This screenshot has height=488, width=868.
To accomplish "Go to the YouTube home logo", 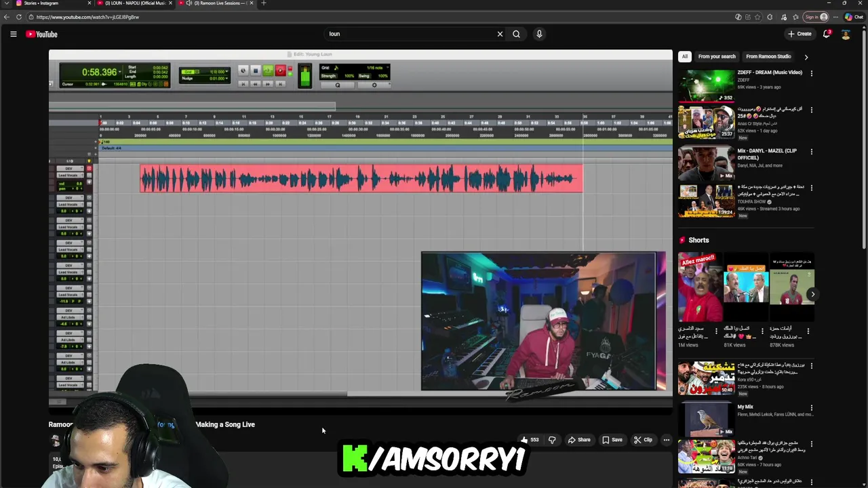I will [41, 34].
